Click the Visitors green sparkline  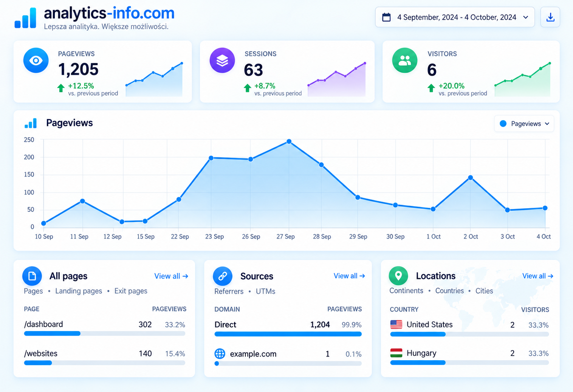click(522, 79)
